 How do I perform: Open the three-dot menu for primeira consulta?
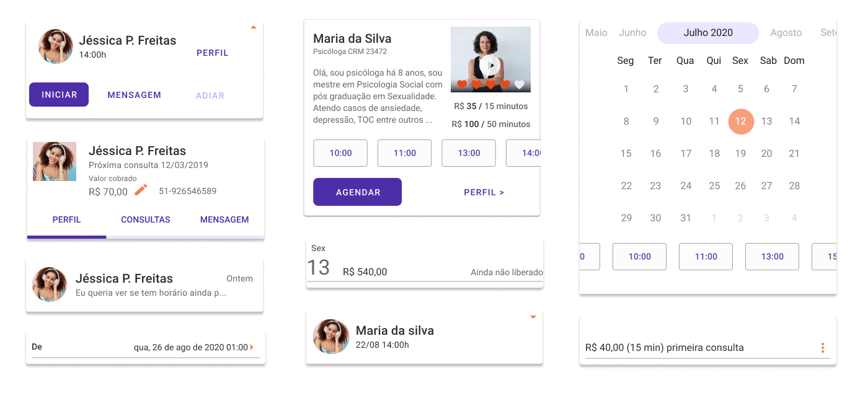point(823,348)
